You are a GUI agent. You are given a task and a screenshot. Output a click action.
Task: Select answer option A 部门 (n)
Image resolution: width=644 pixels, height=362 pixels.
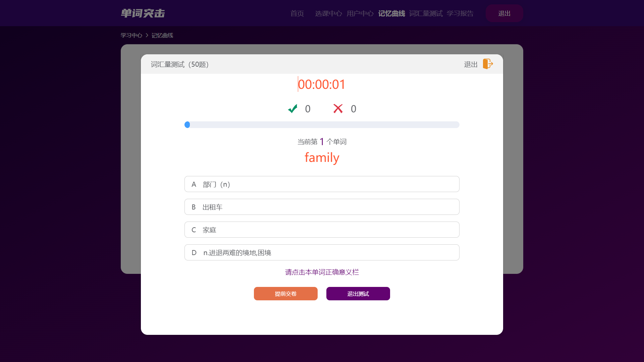[x=322, y=184]
